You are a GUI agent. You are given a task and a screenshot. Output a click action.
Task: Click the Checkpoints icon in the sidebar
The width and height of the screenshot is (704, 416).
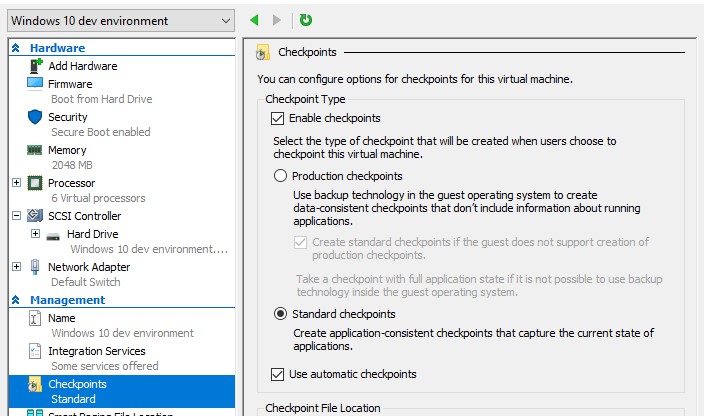tap(35, 385)
